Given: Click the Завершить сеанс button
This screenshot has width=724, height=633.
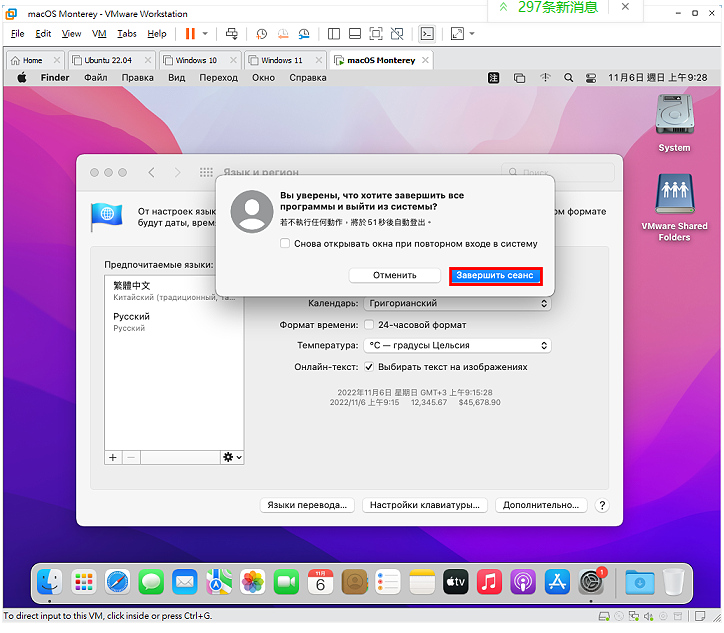Looking at the screenshot, I should pyautogui.click(x=495, y=276).
